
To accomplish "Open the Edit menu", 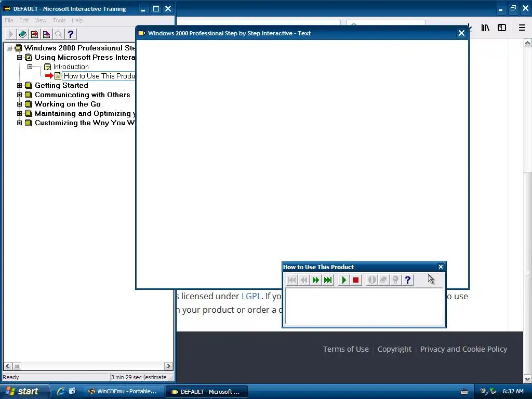I will pyautogui.click(x=24, y=20).
